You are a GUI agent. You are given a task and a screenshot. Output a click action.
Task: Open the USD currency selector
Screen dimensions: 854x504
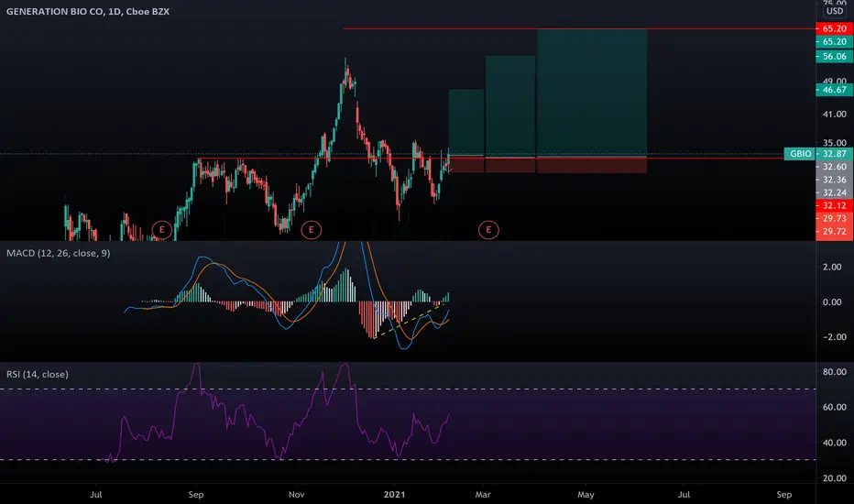click(x=835, y=11)
